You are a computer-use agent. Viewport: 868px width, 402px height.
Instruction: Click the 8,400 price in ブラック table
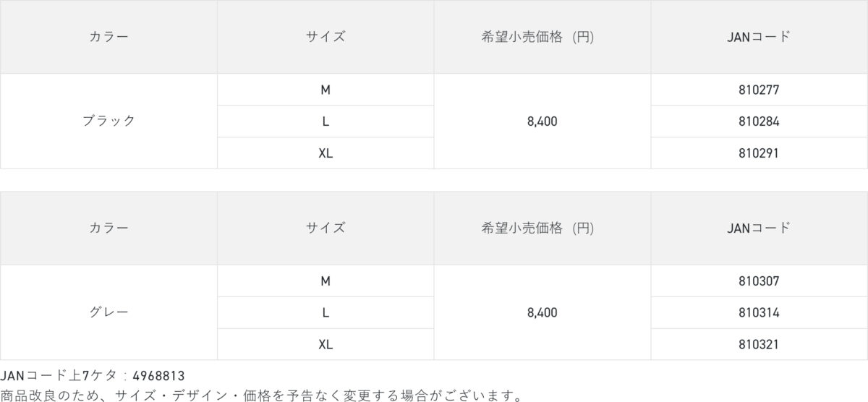click(x=542, y=121)
